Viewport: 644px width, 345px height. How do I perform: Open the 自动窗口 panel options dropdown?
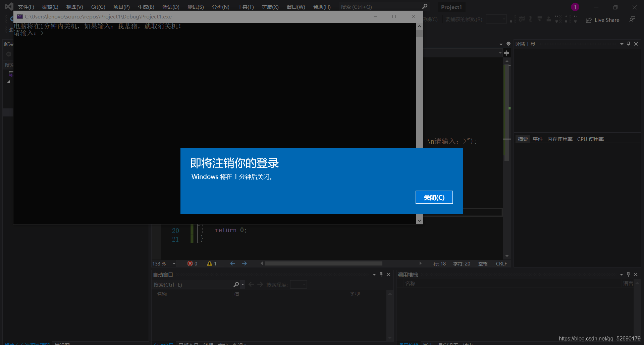coord(374,275)
